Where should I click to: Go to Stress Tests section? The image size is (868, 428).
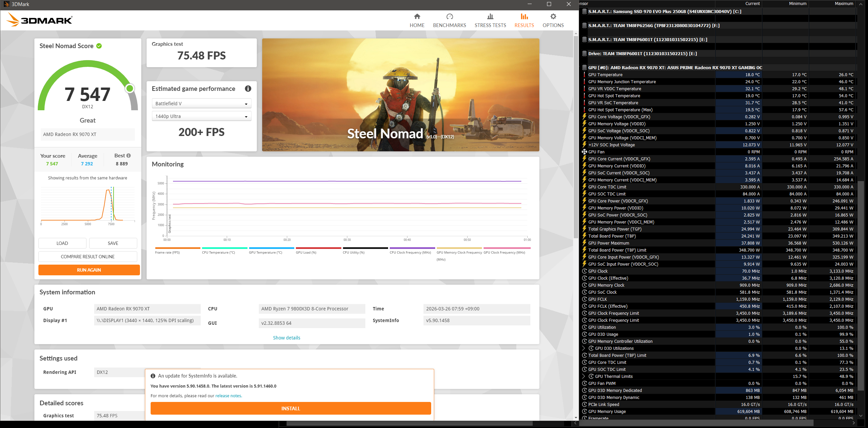click(x=490, y=20)
